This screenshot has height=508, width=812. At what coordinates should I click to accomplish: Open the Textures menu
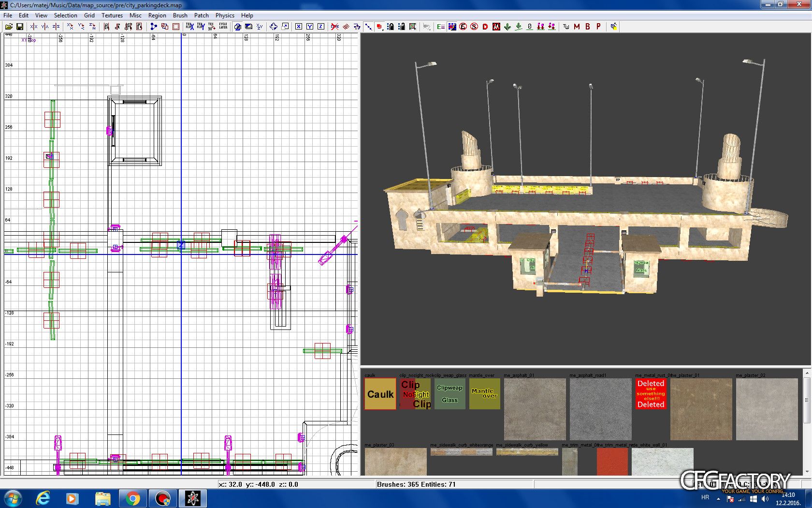[x=112, y=15]
